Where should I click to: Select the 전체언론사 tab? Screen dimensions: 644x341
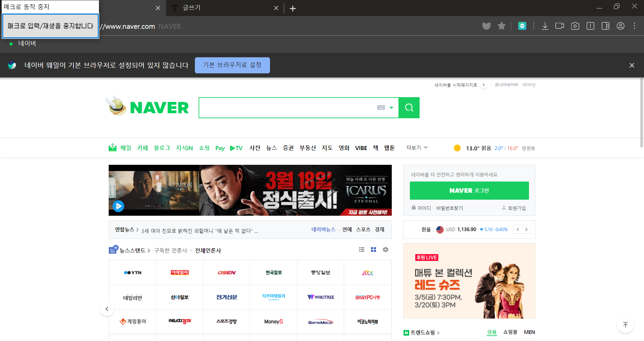pyautogui.click(x=208, y=251)
